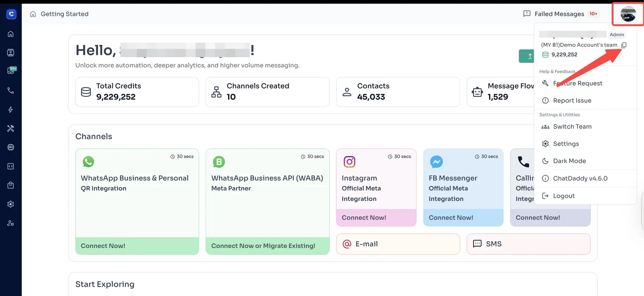Click the Home icon in the sidebar
Image resolution: width=644 pixels, height=296 pixels.
coord(11,34)
